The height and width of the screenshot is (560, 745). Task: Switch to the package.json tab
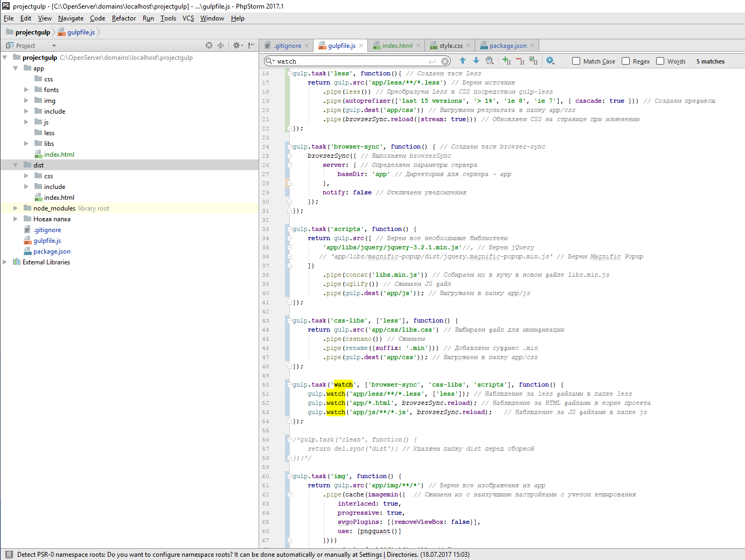[x=508, y=46]
